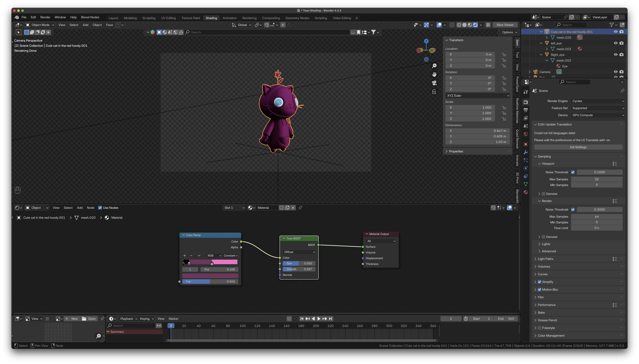Click the zoom magnifier icon in viewport

pyautogui.click(x=434, y=66)
